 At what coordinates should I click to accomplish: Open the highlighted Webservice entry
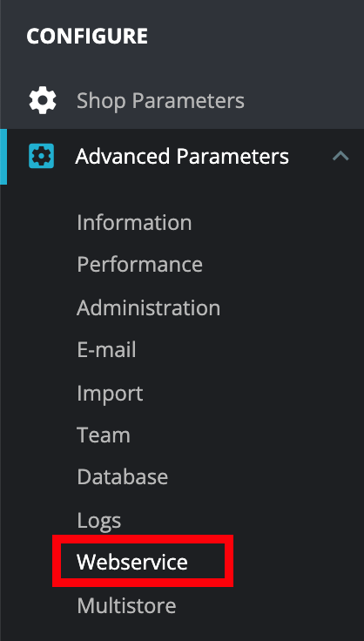pyautogui.click(x=132, y=562)
